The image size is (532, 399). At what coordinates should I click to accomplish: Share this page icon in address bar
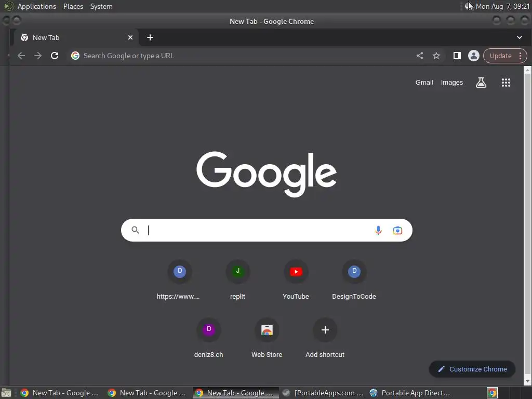point(420,56)
